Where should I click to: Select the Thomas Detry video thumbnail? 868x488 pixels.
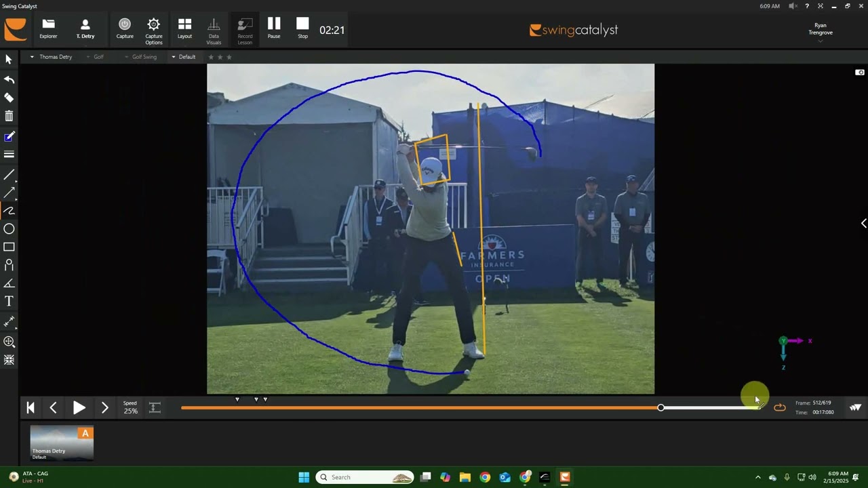tap(62, 443)
